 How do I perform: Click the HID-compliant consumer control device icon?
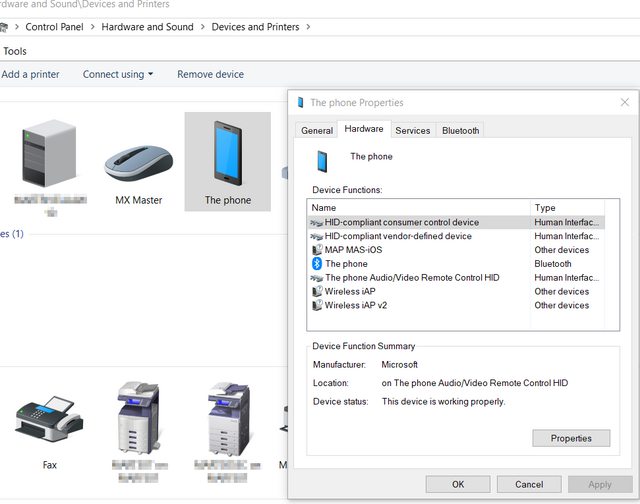pos(317,222)
